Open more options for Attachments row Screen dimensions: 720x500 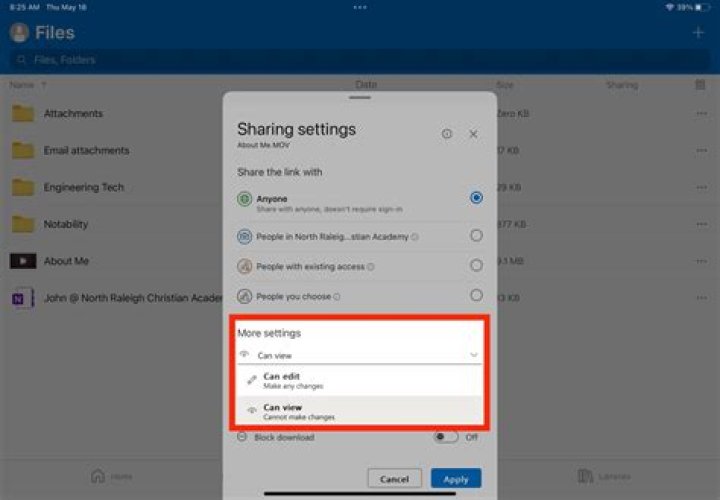pos(701,113)
